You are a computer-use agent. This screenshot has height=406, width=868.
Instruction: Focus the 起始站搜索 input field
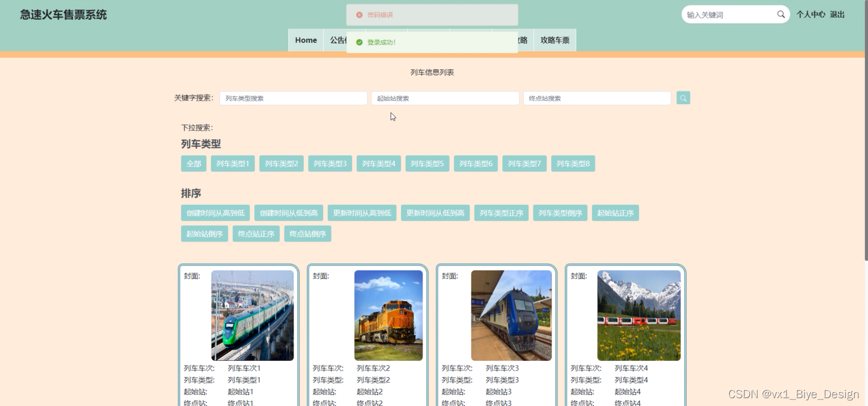click(x=445, y=98)
